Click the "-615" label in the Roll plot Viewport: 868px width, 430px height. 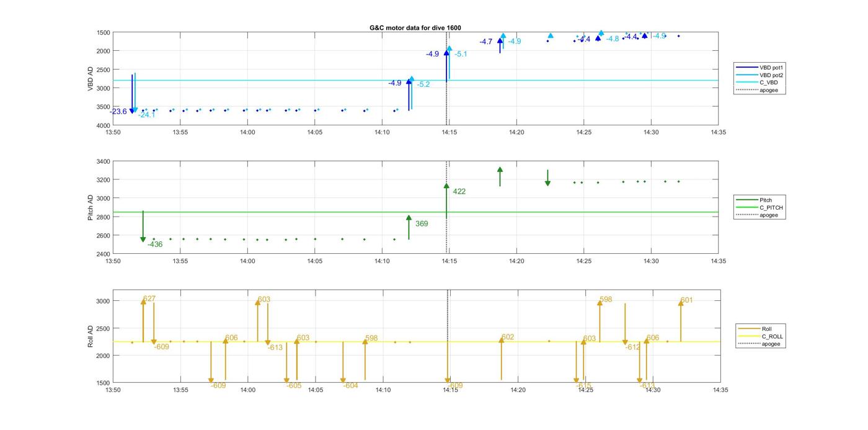(x=583, y=385)
